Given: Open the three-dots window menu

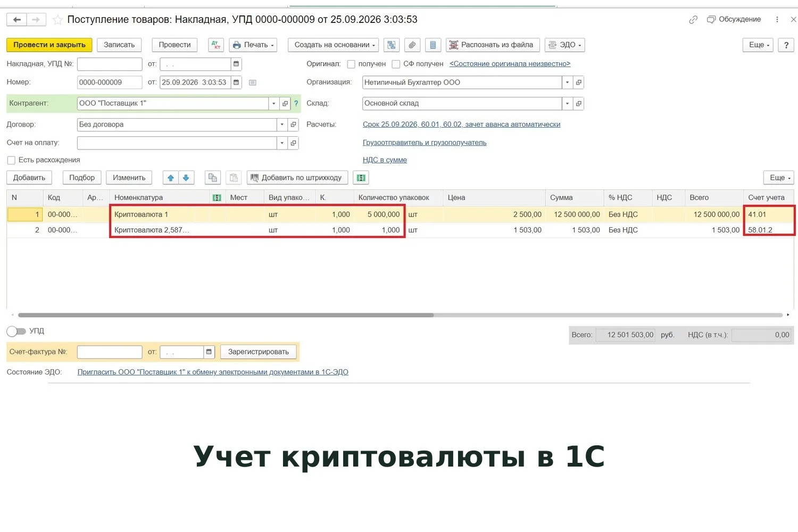Looking at the screenshot, I should point(777,20).
